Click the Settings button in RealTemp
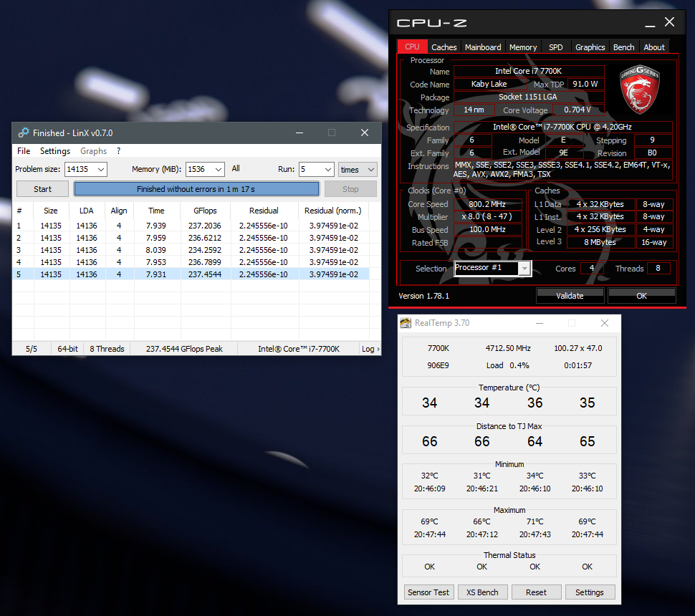The width and height of the screenshot is (695, 616). 590,592
